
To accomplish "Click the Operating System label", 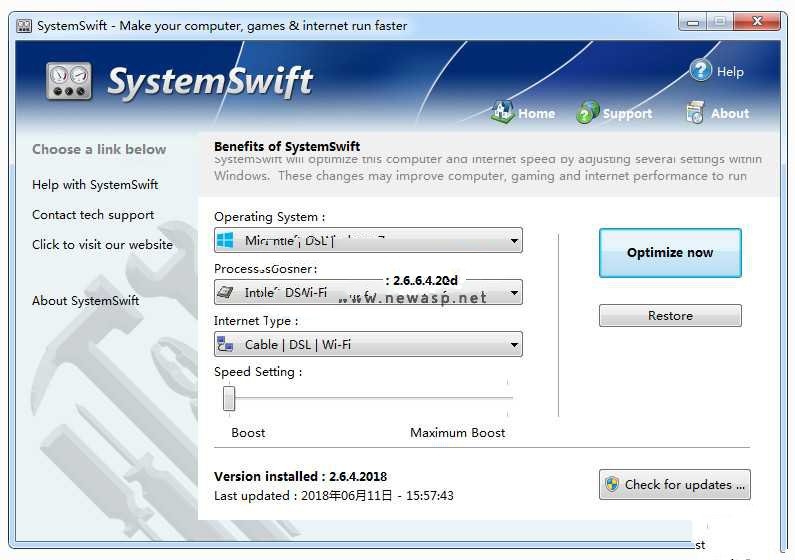I will coord(269,217).
